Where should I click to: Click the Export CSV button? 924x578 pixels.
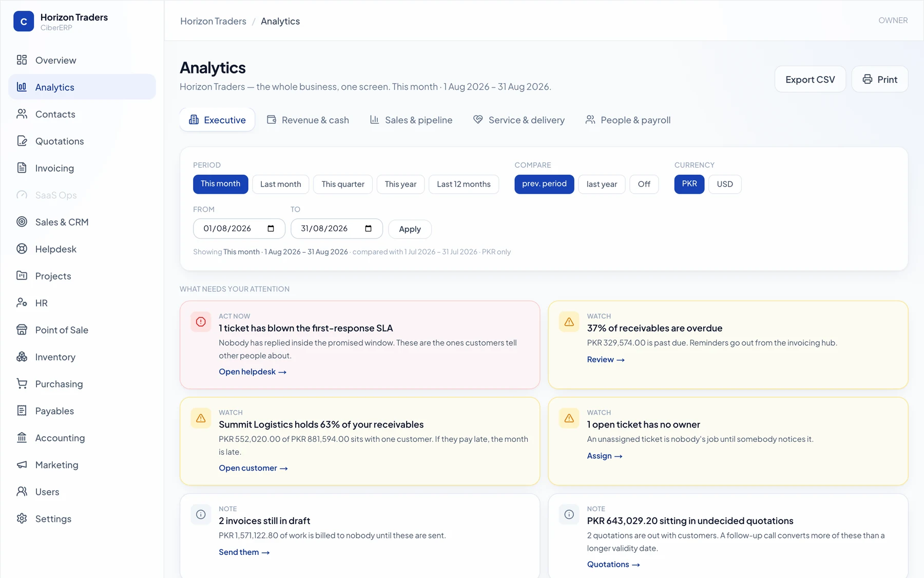point(810,79)
